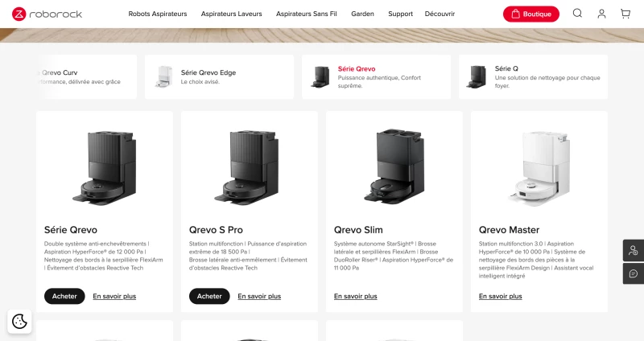Click 'Puissance authentique, Confort suprême.' text
The width and height of the screenshot is (644, 341).
[379, 82]
